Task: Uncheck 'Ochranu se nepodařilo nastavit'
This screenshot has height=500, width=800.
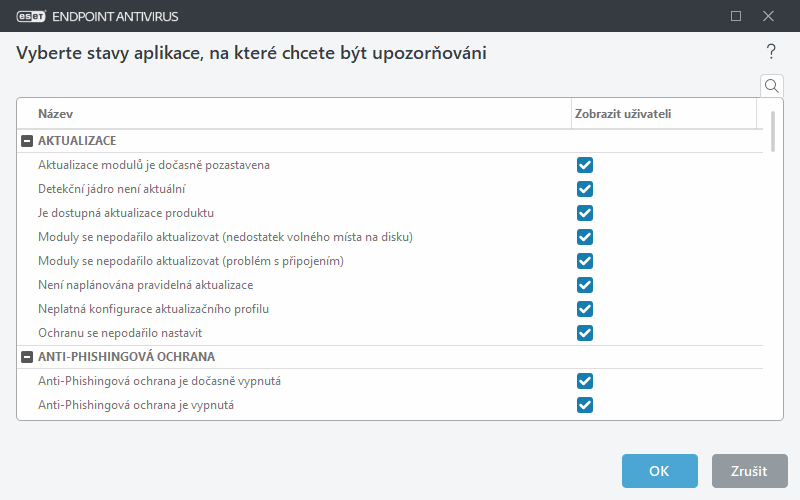Action: [x=585, y=333]
